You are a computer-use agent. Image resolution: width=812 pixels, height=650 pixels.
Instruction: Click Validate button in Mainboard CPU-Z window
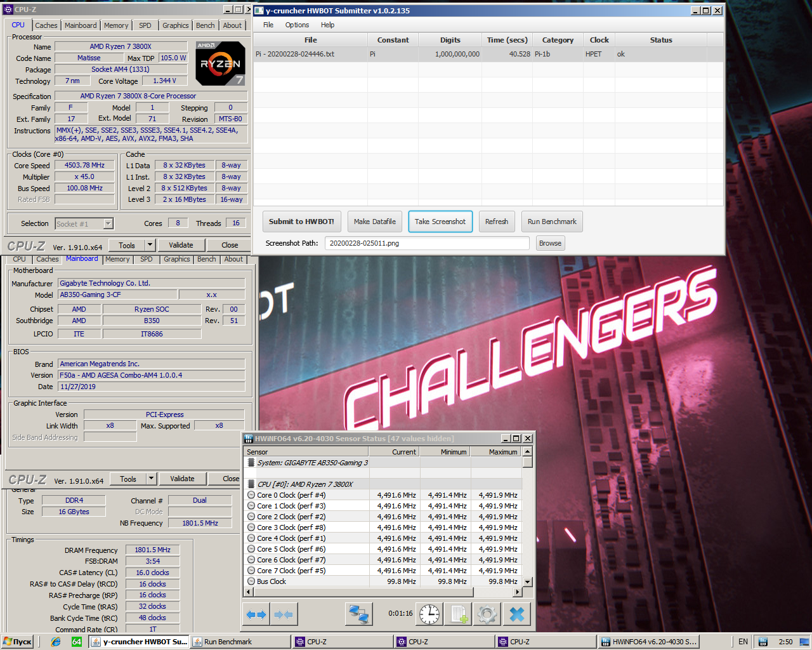[182, 479]
